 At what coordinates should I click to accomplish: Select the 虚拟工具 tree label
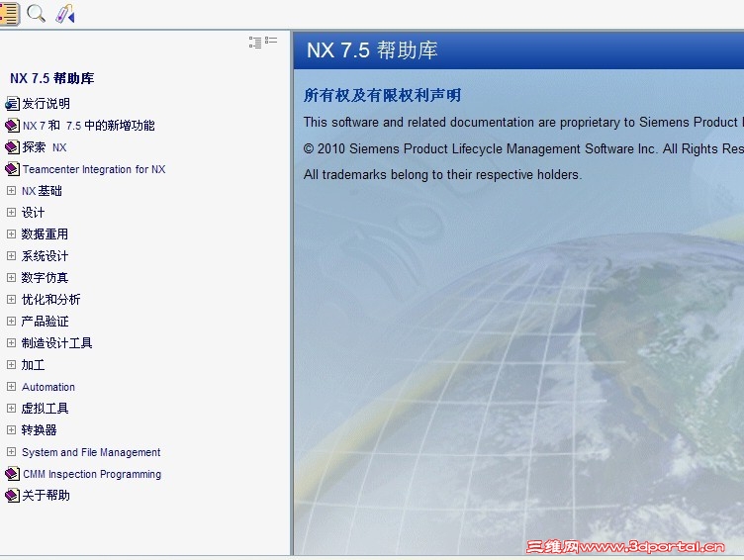point(46,409)
